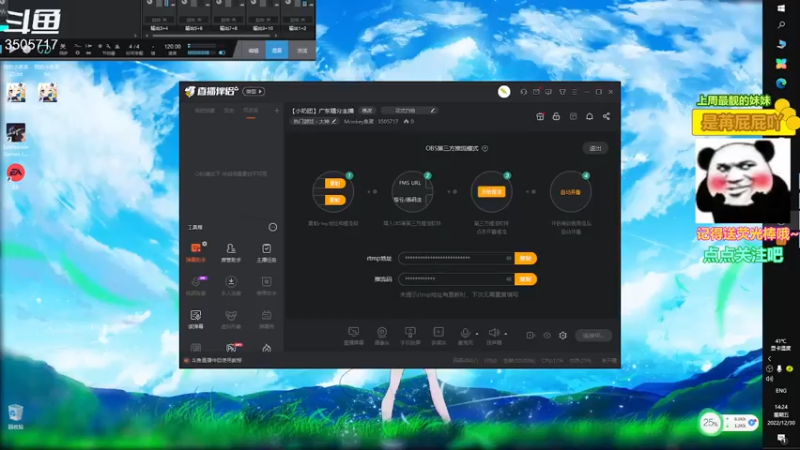Viewport: 800px width, 450px height.
Task: Click the DAW mixer horizontal scrollbar
Action: click(211, 36)
